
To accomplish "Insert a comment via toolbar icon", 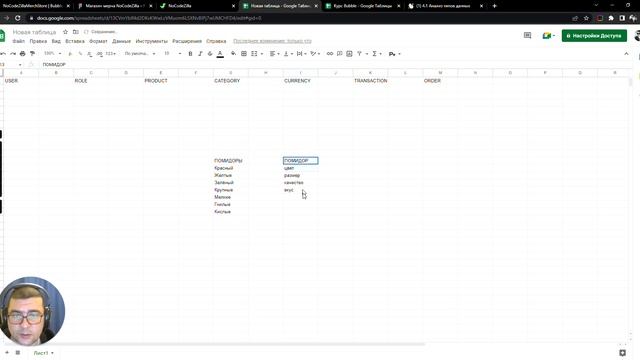I will coord(340,53).
